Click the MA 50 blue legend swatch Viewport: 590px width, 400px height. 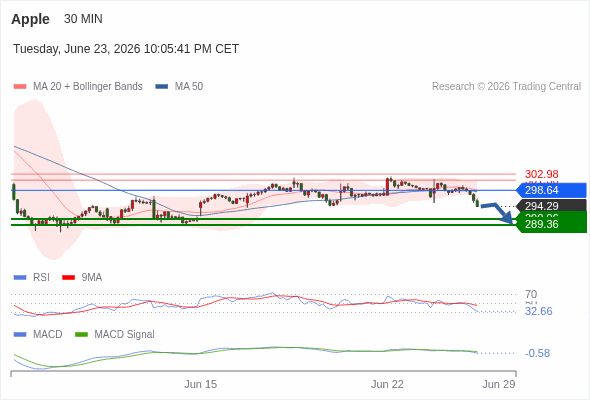pyautogui.click(x=162, y=87)
